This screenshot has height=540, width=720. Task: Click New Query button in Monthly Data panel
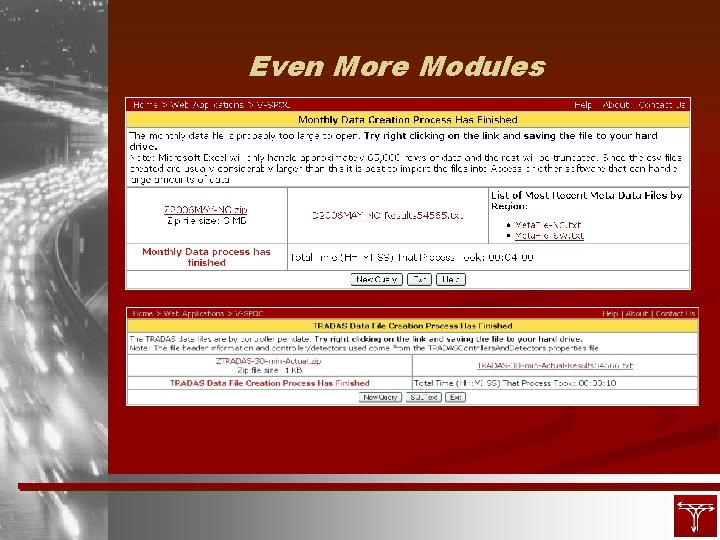tap(377, 279)
